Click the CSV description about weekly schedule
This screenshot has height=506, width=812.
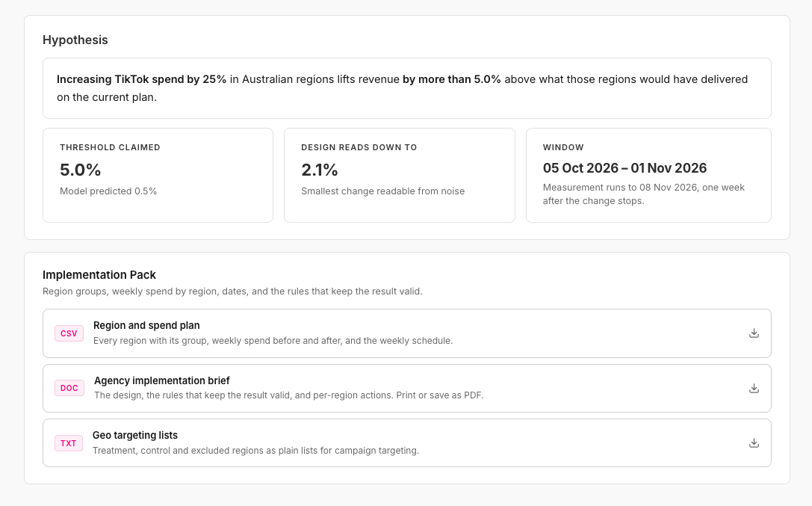click(273, 340)
